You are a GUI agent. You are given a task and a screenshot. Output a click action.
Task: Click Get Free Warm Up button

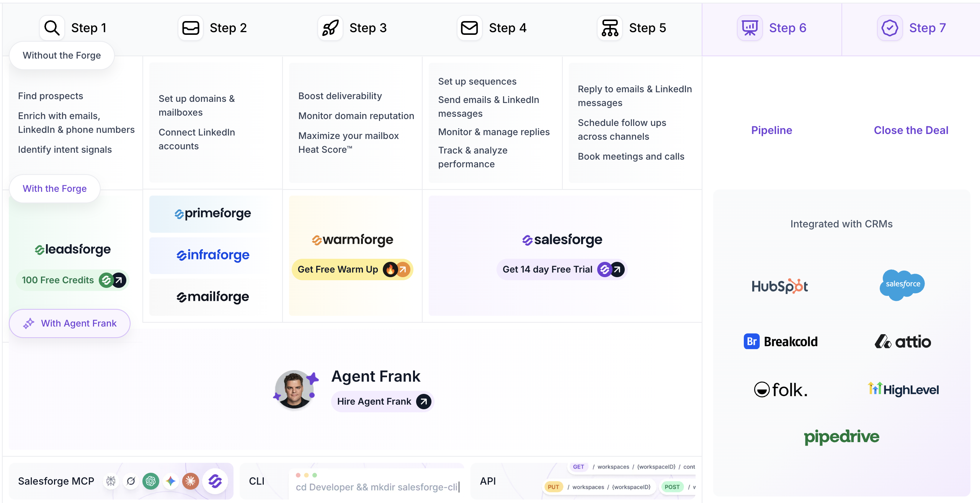click(x=353, y=269)
